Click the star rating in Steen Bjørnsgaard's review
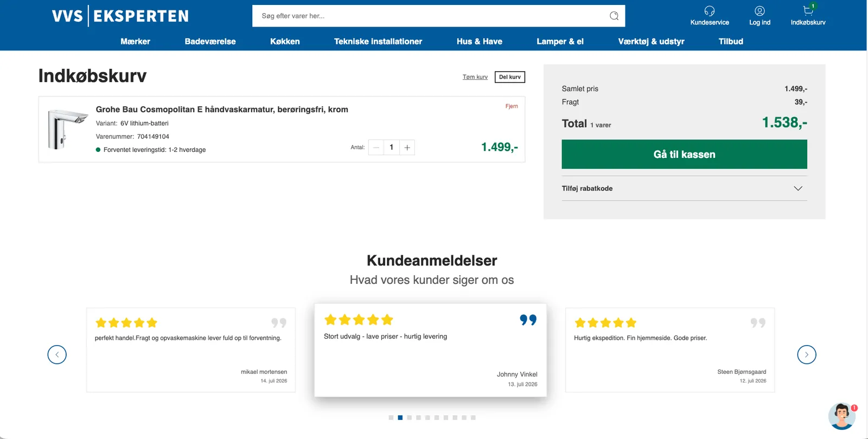868x439 pixels. tap(605, 323)
